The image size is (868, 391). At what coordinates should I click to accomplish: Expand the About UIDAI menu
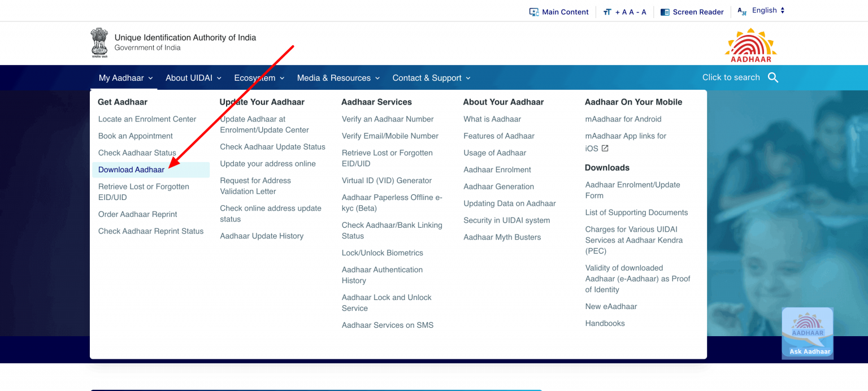coord(193,78)
